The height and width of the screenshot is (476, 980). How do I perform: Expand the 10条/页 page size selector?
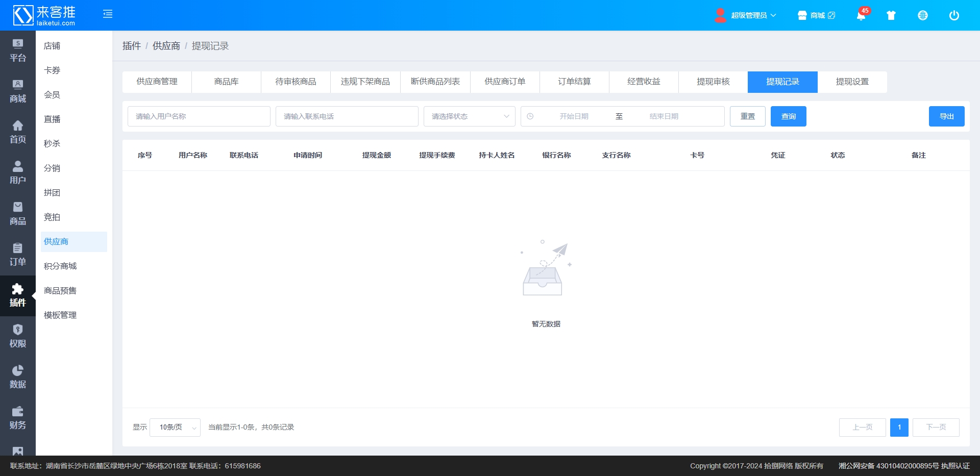pyautogui.click(x=175, y=428)
